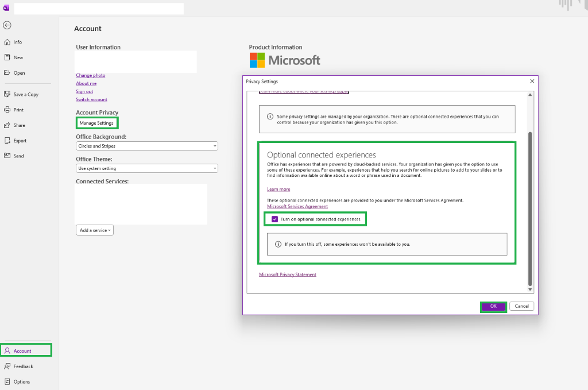The image size is (588, 390).
Task: Open Microsoft Privacy Statement link
Action: [288, 275]
